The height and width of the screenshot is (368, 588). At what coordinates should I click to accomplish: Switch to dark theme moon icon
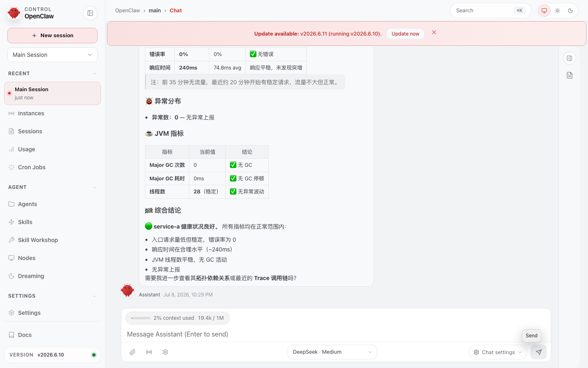[x=570, y=11]
